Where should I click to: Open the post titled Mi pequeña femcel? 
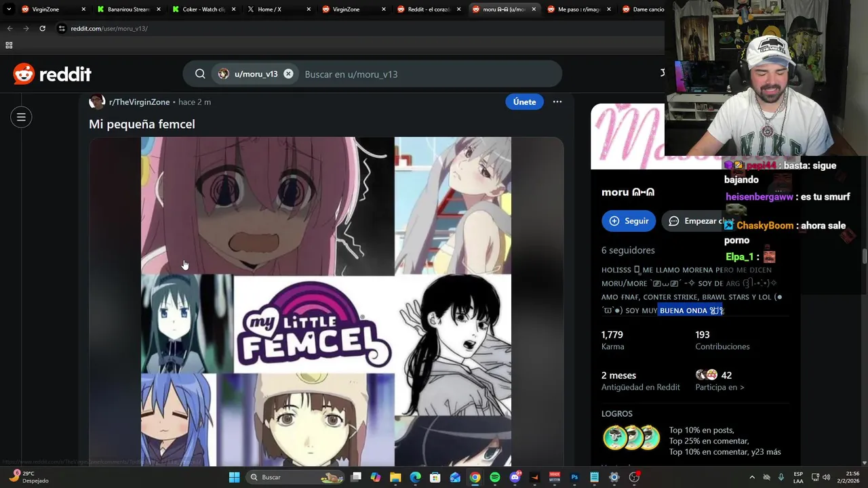[x=142, y=124]
